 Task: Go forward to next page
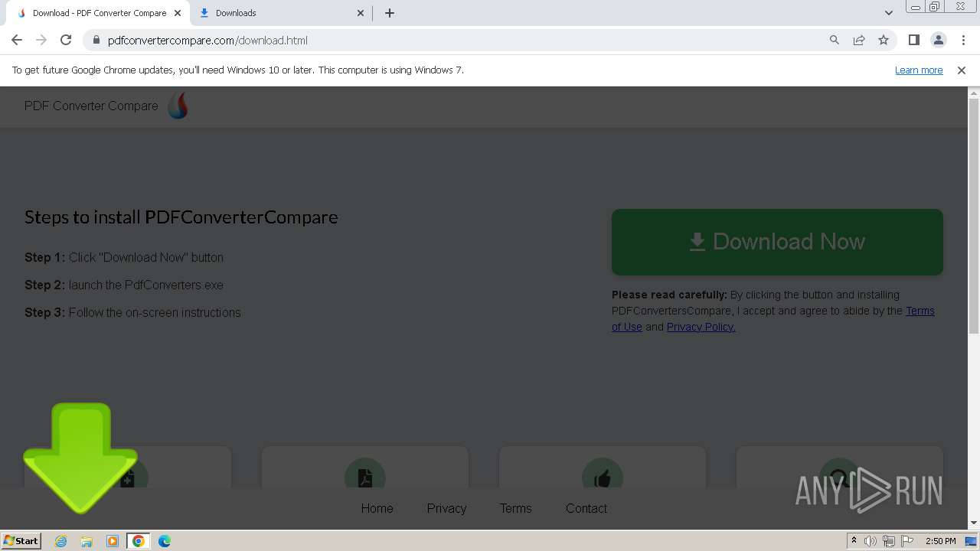41,40
